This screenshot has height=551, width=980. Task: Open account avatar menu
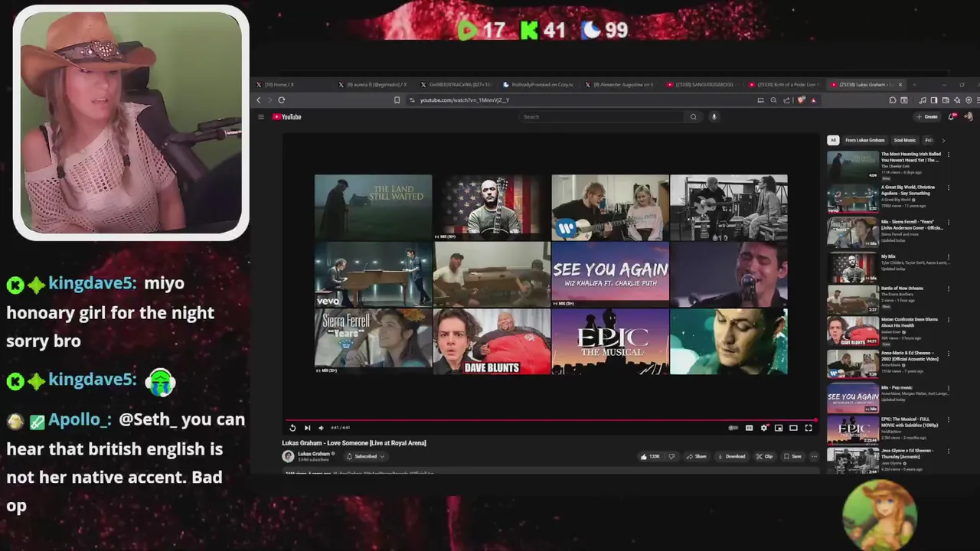coord(969,116)
